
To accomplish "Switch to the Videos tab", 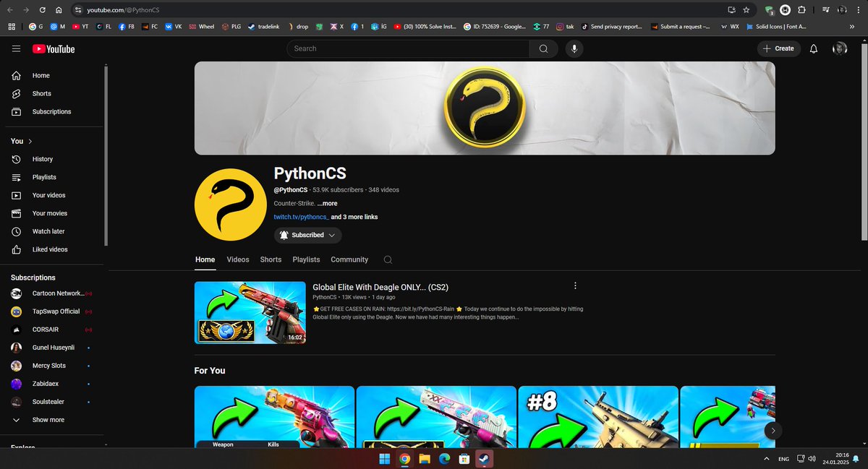I will click(237, 259).
